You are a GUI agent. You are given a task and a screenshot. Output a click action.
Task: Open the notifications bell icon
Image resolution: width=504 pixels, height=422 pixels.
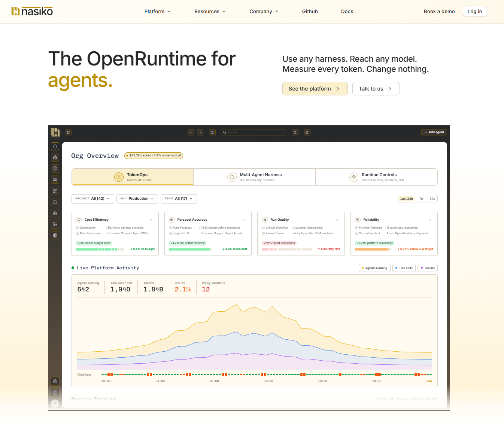295,132
